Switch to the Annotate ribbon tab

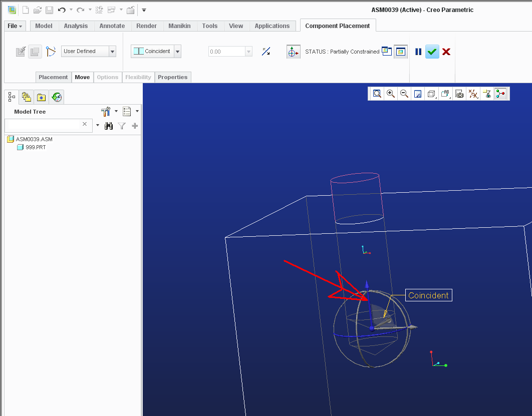point(112,26)
